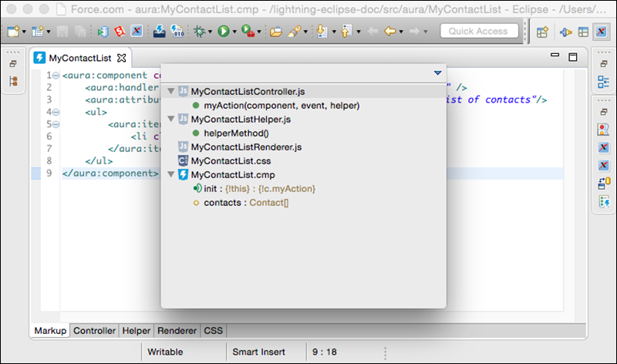Click the lightning binary 010 icon

click(x=177, y=31)
